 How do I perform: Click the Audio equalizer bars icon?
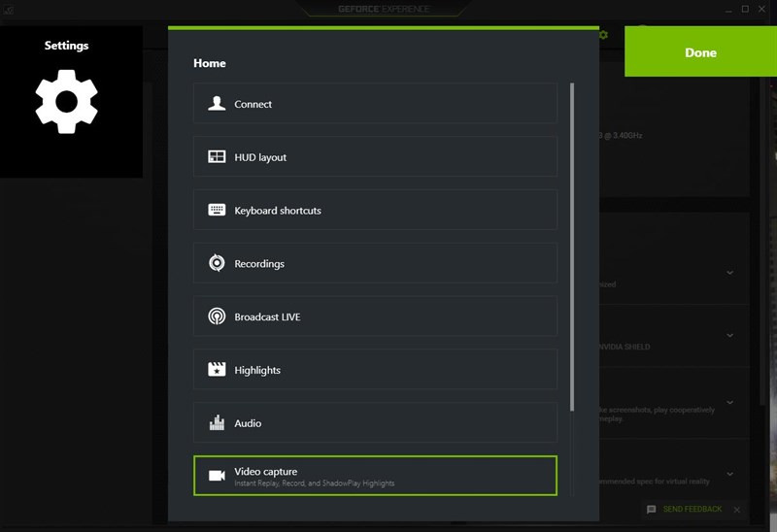(x=217, y=422)
